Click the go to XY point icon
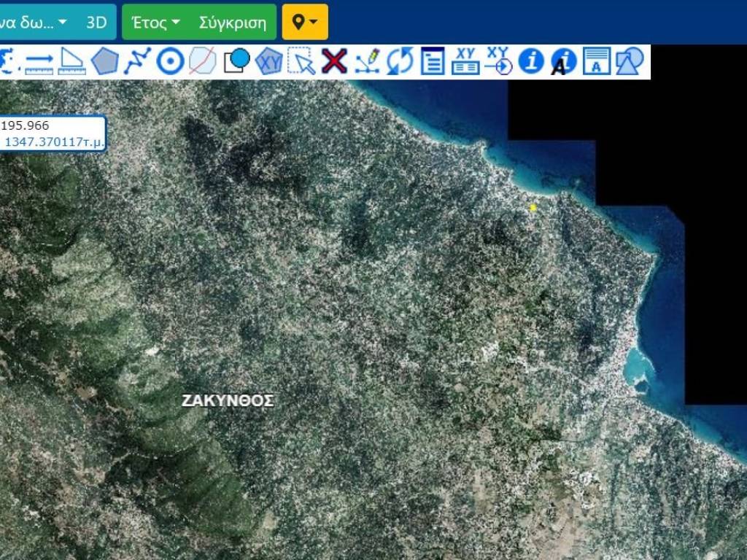This screenshot has height=560, width=747. click(x=498, y=62)
